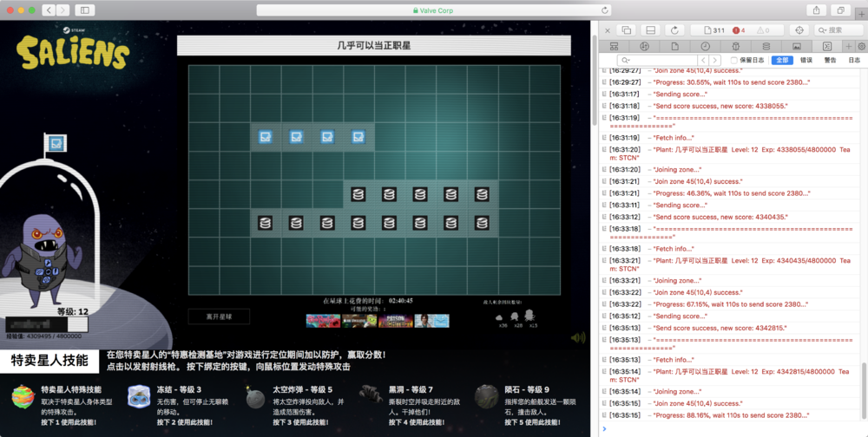This screenshot has width=868, height=437.
Task: Select the 日志 console scope filter
Action: pyautogui.click(x=854, y=61)
